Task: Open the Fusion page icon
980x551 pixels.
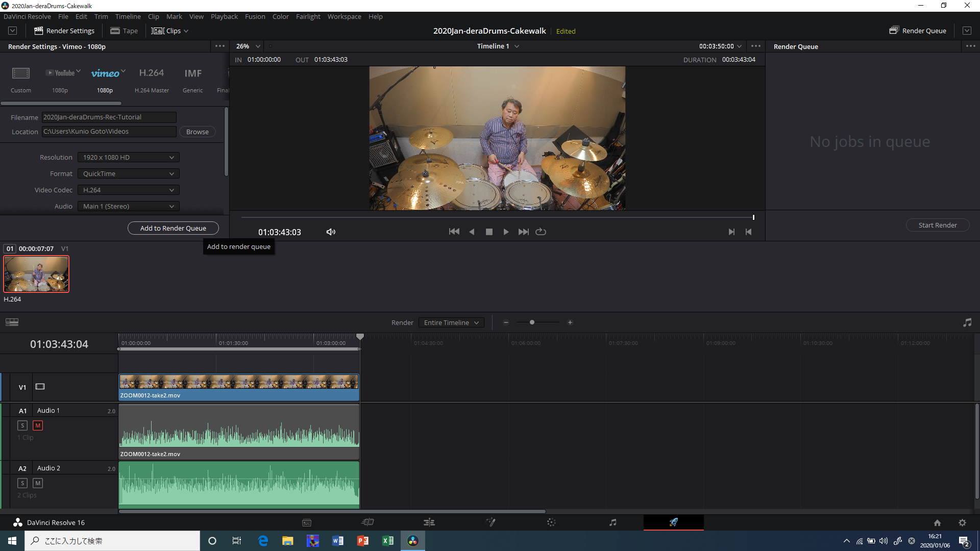Action: coord(491,522)
